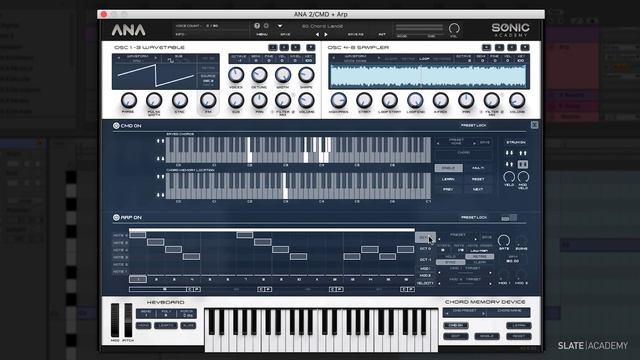This screenshot has height=360, width=640.
Task: Click the arpeggiator Swing knob
Action: 521,241
